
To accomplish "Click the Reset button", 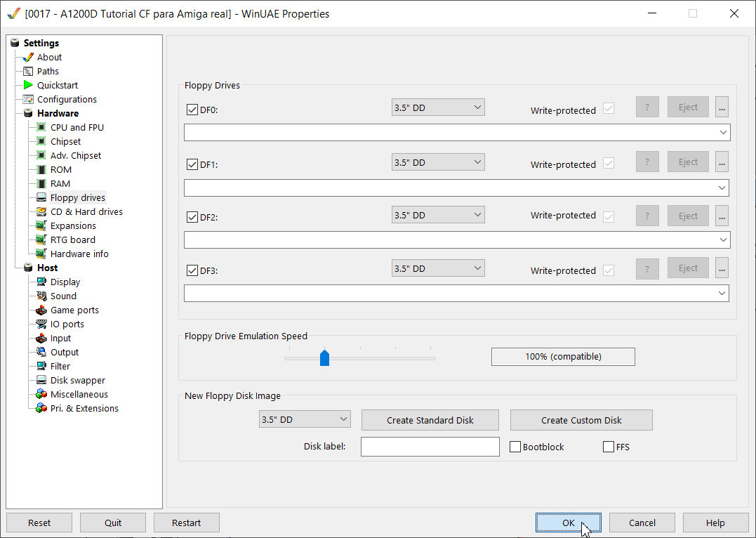I will pos(39,523).
